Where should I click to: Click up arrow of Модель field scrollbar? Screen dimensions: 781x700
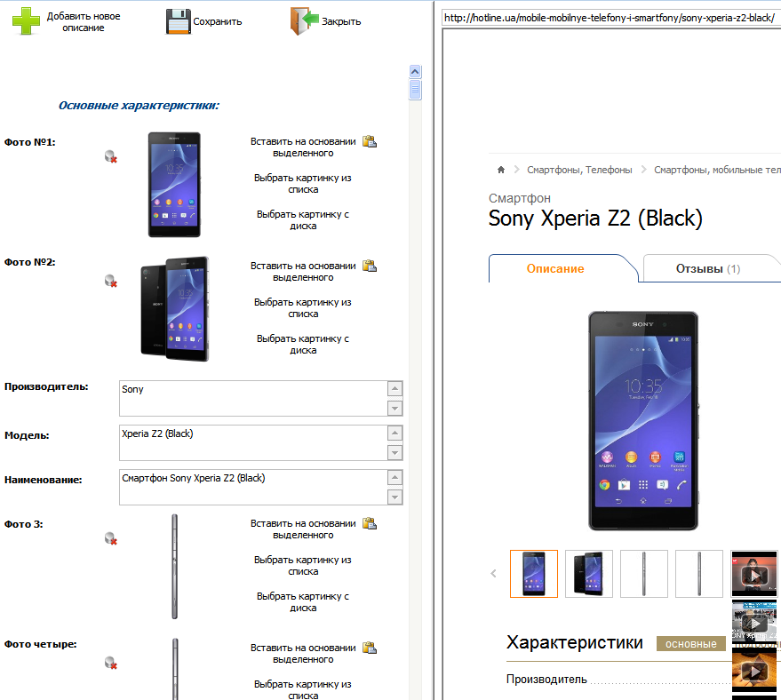(395, 433)
